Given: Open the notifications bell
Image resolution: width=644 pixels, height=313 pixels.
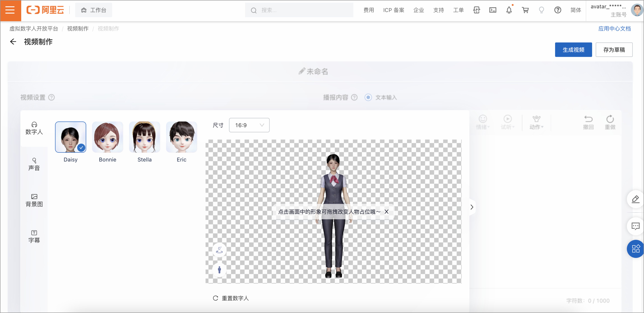Looking at the screenshot, I should coord(509,10).
